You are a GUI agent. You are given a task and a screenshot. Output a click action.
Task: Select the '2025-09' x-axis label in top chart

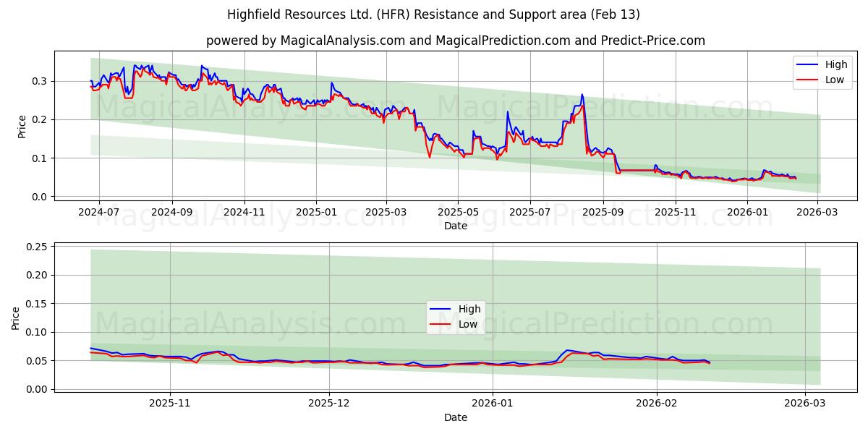tap(603, 212)
